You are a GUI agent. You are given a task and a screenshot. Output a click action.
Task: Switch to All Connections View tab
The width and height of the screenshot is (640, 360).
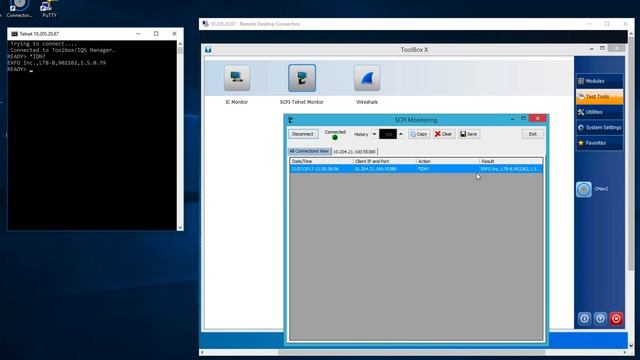tap(309, 151)
